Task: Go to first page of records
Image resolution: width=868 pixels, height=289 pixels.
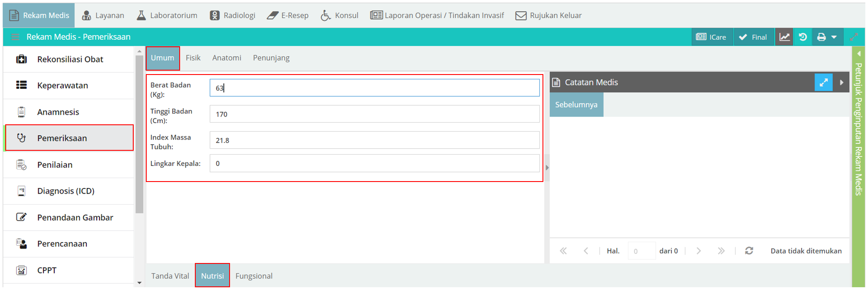Action: pyautogui.click(x=563, y=251)
